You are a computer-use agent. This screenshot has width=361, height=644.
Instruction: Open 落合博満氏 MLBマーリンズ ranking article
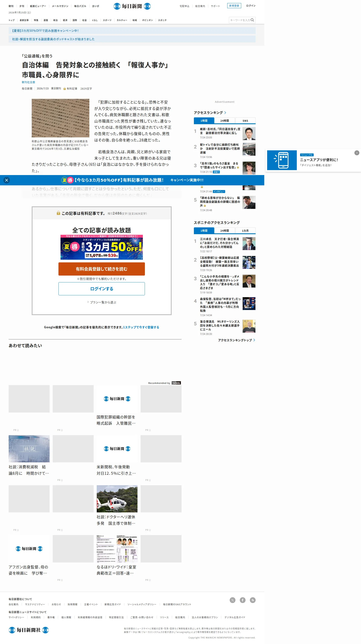coord(220,325)
